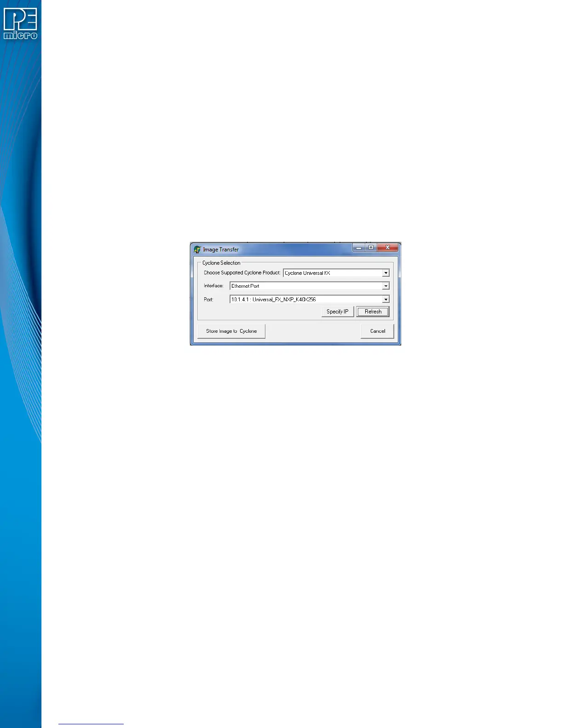The width and height of the screenshot is (563, 728).
Task: Close the Image Transfer window
Action: tap(388, 248)
